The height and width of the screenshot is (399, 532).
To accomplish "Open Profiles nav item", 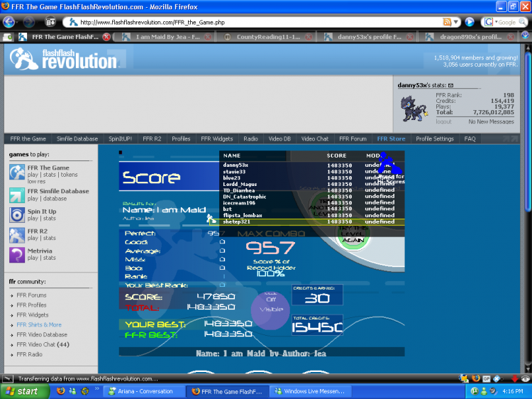I will pyautogui.click(x=181, y=138).
